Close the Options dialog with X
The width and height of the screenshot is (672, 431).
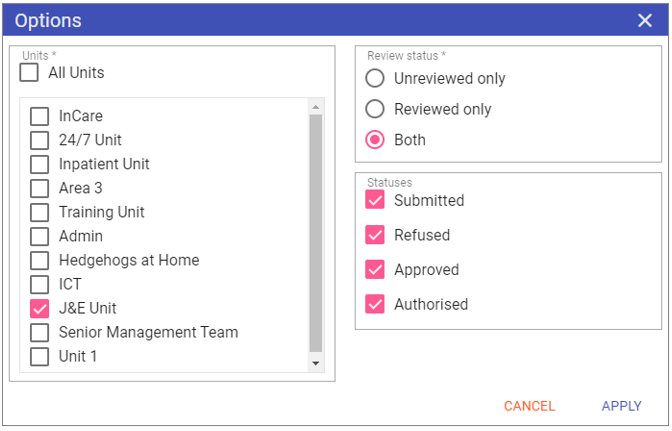pos(645,20)
